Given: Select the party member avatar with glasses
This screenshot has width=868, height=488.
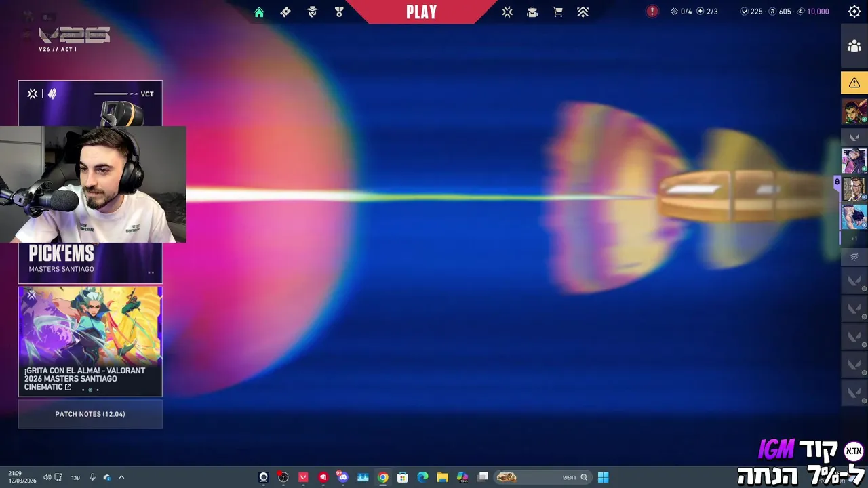Looking at the screenshot, I should (854, 189).
